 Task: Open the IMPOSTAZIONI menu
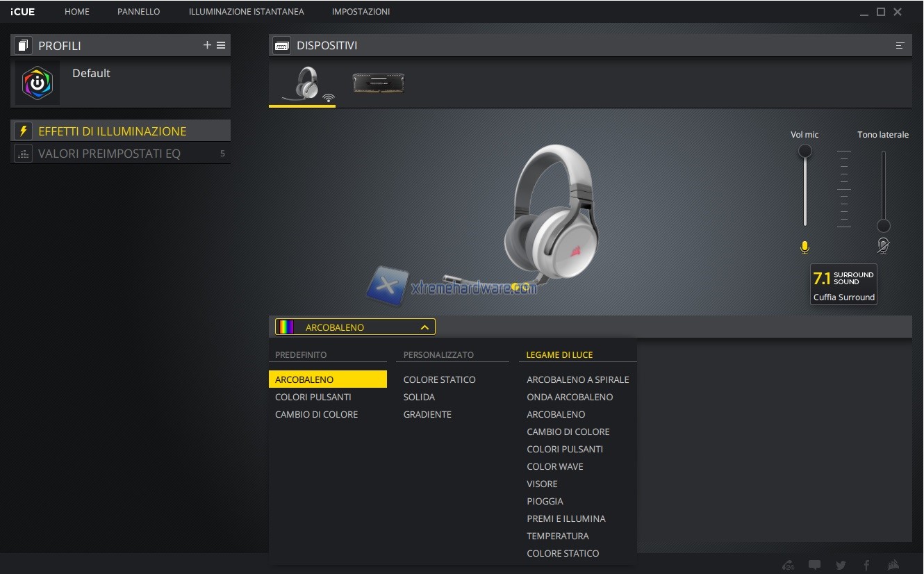361,12
